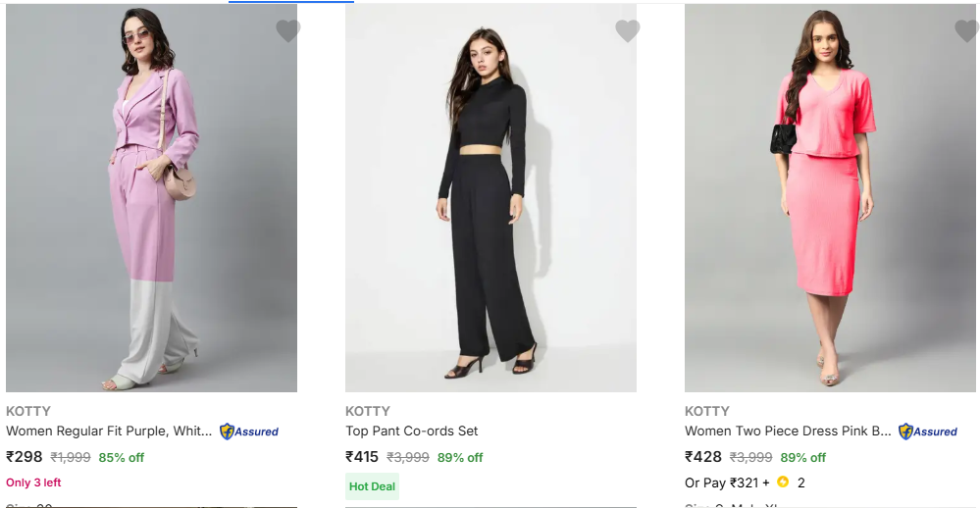Image resolution: width=980 pixels, height=508 pixels.
Task: Open the purple and white pantsuit product image
Action: pyautogui.click(x=151, y=198)
